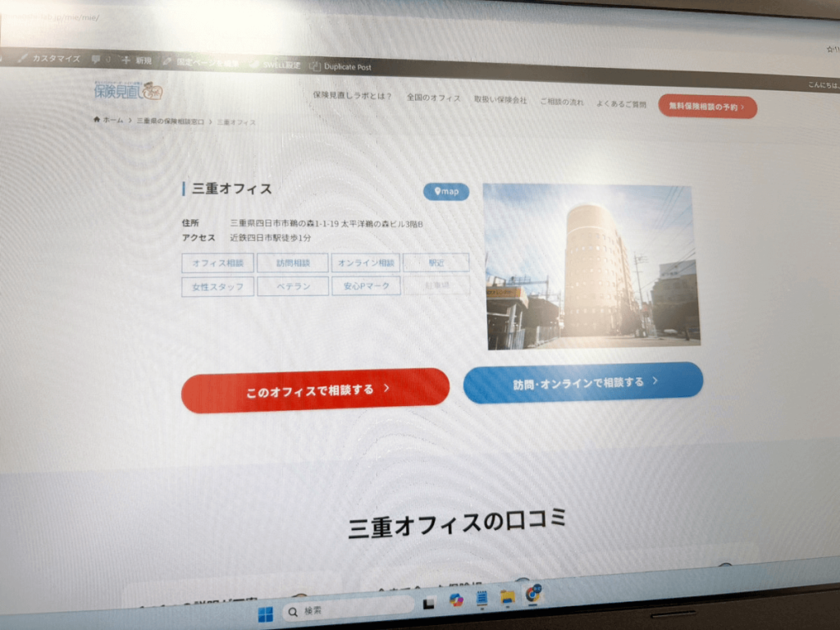Viewport: 840px width, 630px height.
Task: Click the red このオフィスで相談する button
Action: point(315,389)
